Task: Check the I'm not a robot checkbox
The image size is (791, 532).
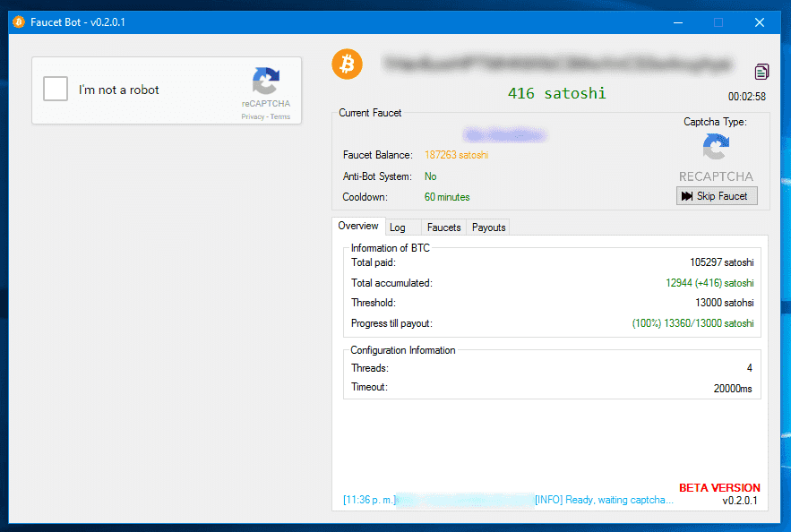Action: pos(56,90)
